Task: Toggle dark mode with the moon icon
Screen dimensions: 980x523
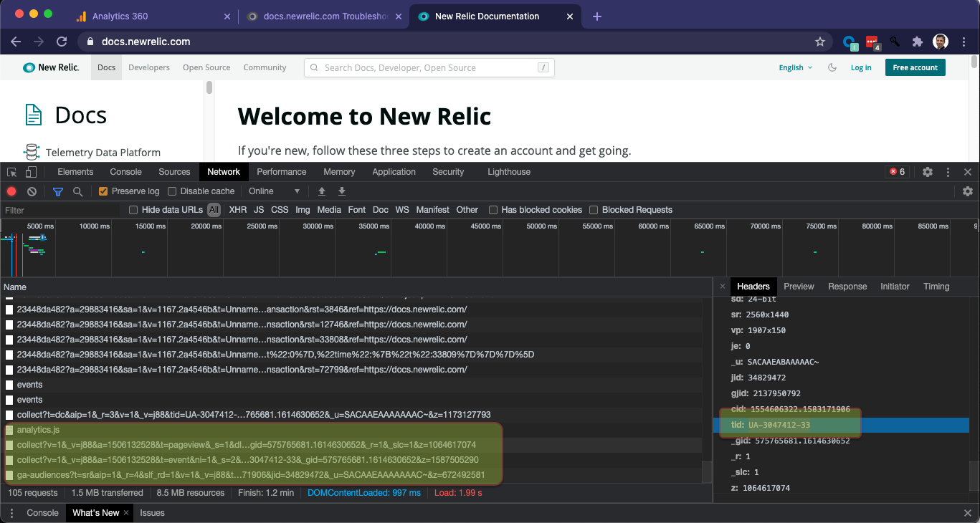Action: [x=831, y=67]
